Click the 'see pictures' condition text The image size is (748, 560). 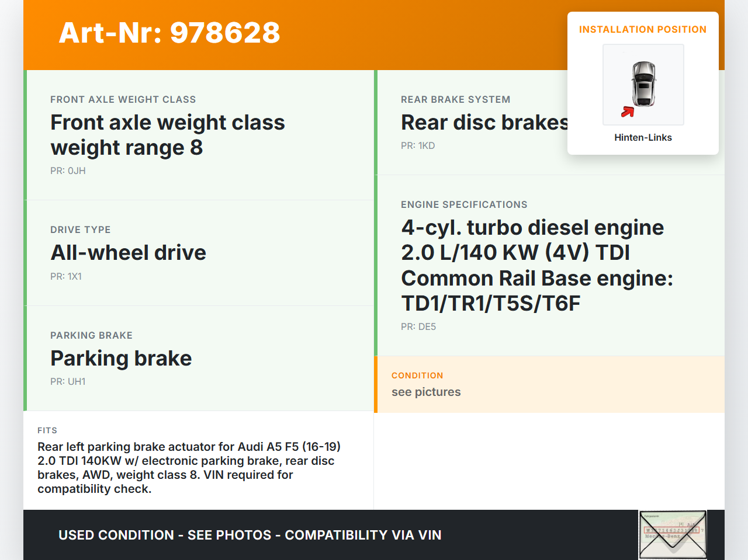426,392
